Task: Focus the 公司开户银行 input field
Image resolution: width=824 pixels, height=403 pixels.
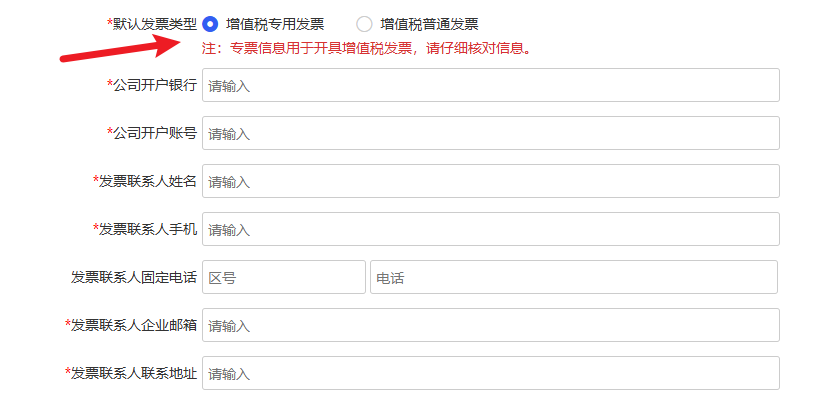Action: 491,85
